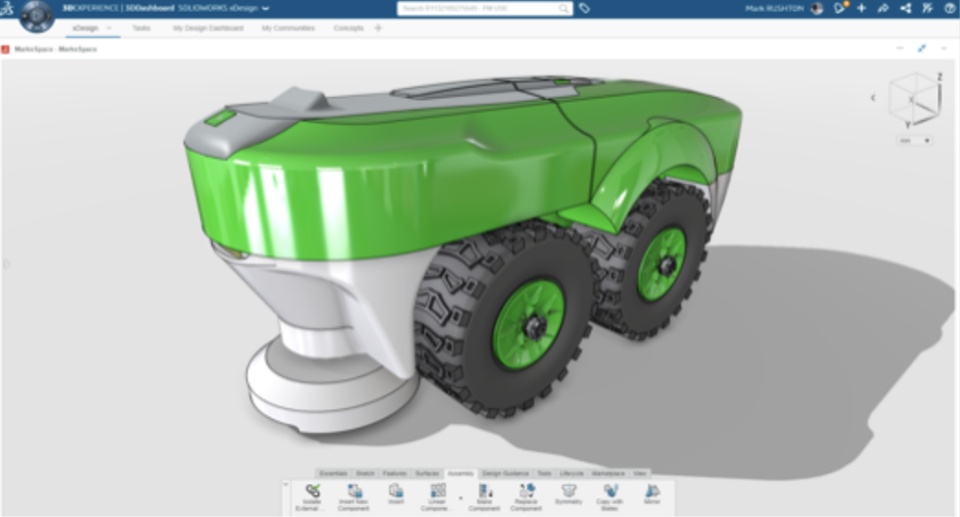The height and width of the screenshot is (517, 960).
Task: Click the 3DS logo icon
Action: pyautogui.click(x=7, y=9)
